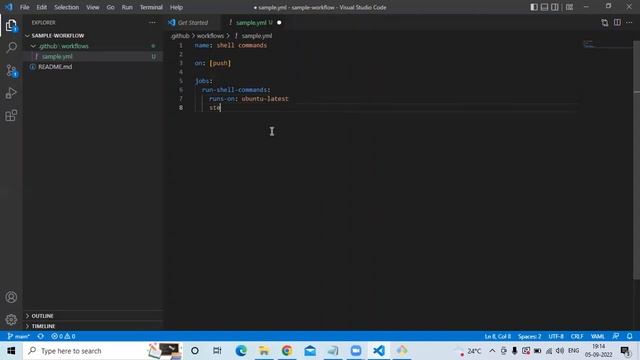The width and height of the screenshot is (640, 360).
Task: Open the Terminal menu
Action: [151, 7]
